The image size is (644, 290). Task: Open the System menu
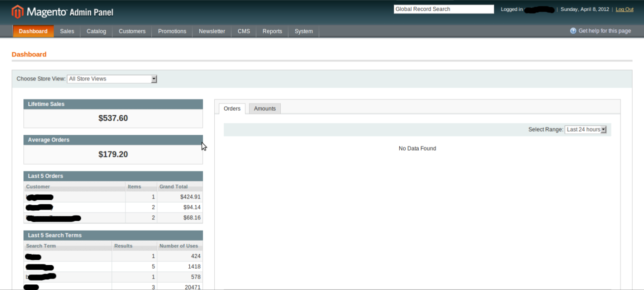(303, 31)
